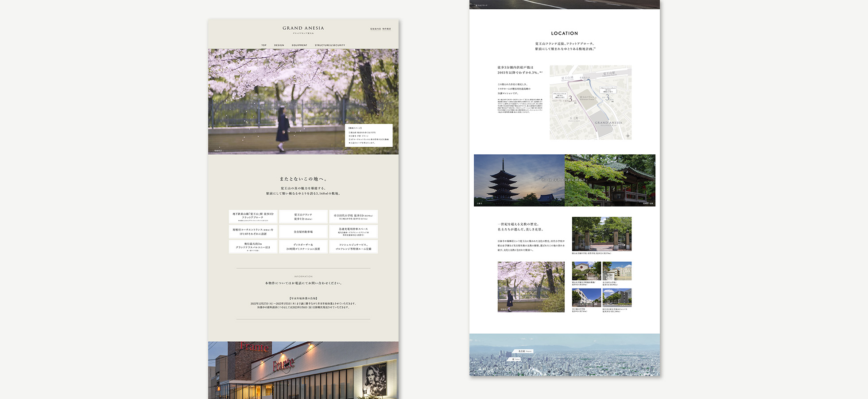Open the STRUCTURE & SECURITY navigation item
Image resolution: width=868 pixels, height=399 pixels.
[x=330, y=45]
